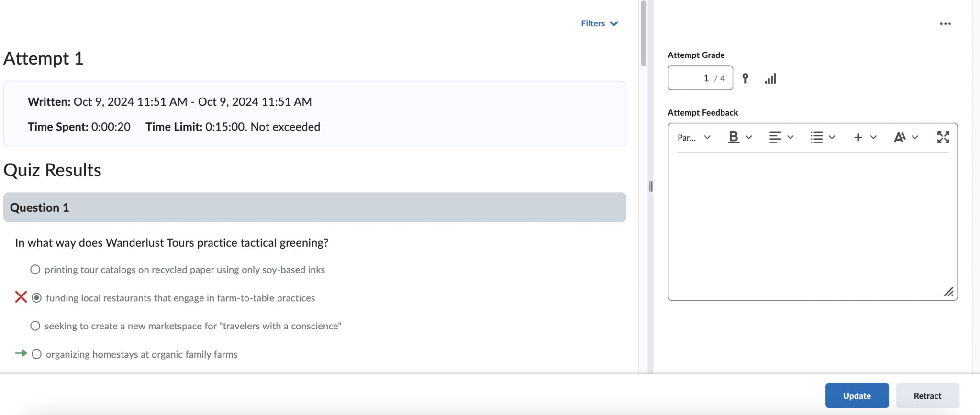Click the Retract button
Image resolution: width=980 pixels, height=415 pixels.
pyautogui.click(x=927, y=396)
